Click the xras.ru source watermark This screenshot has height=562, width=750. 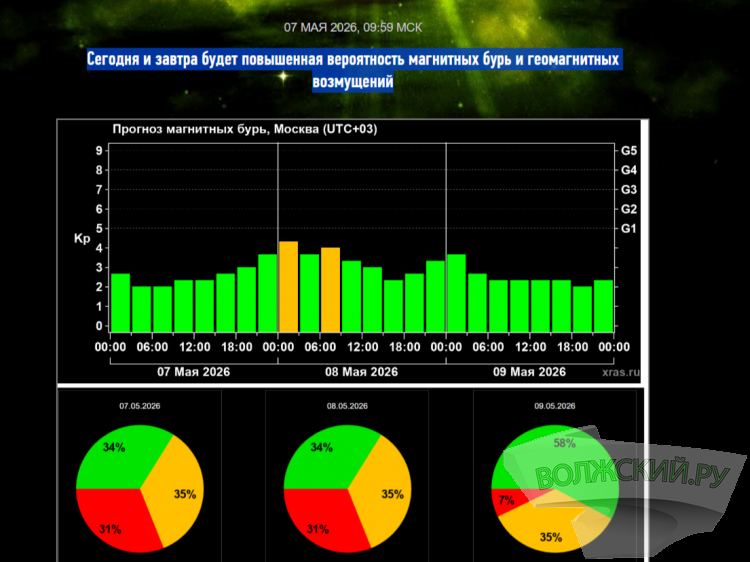(x=621, y=372)
